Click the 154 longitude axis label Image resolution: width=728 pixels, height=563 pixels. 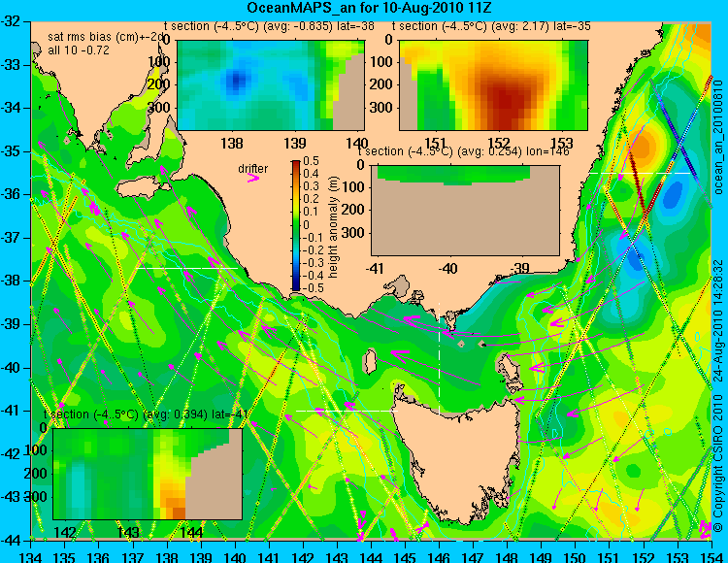click(x=711, y=556)
